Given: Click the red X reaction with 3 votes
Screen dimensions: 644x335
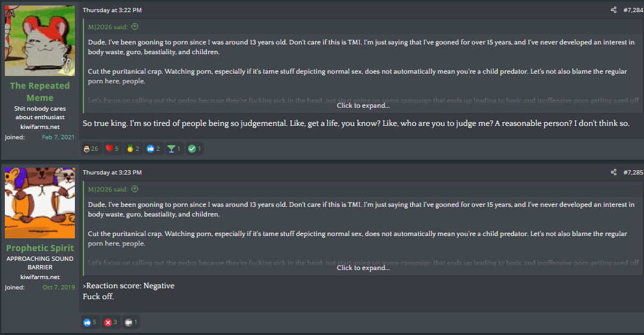Looking at the screenshot, I should click(108, 322).
